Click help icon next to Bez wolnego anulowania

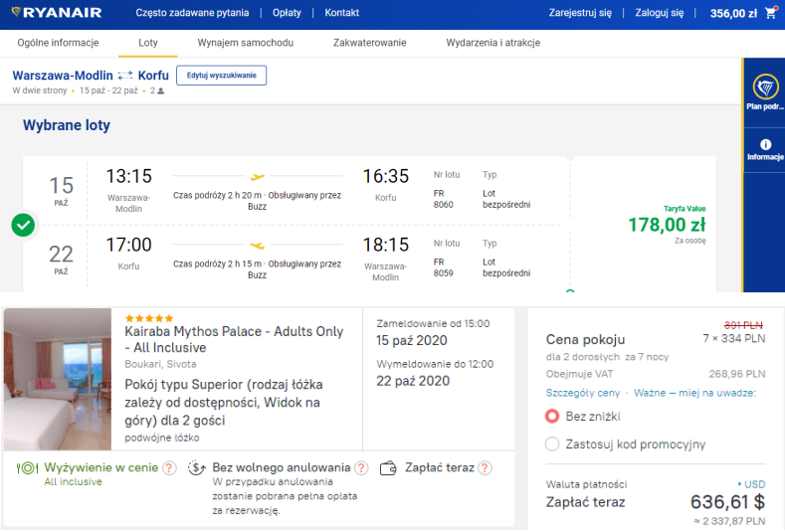click(361, 468)
